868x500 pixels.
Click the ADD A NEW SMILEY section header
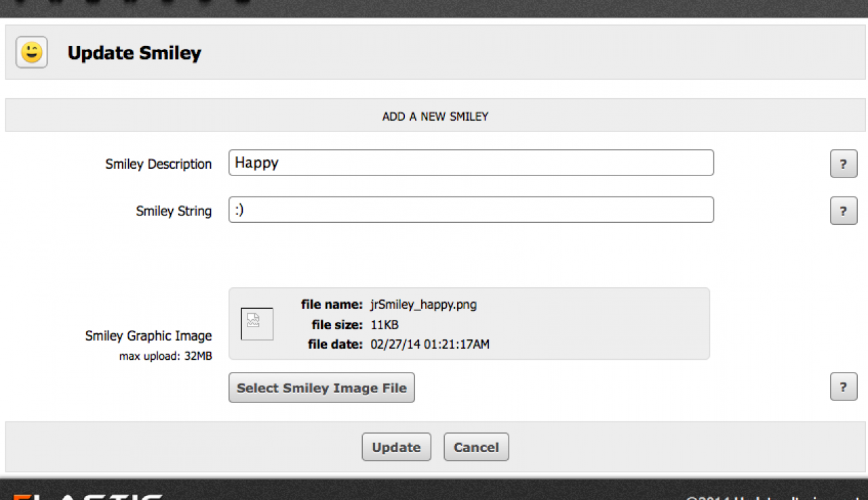pos(435,117)
